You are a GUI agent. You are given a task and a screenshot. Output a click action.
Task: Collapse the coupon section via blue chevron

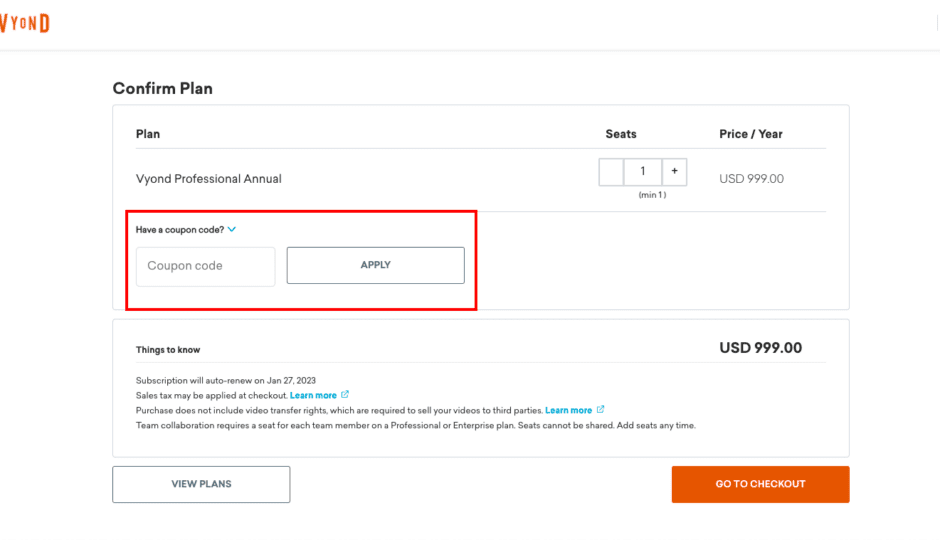(232, 230)
